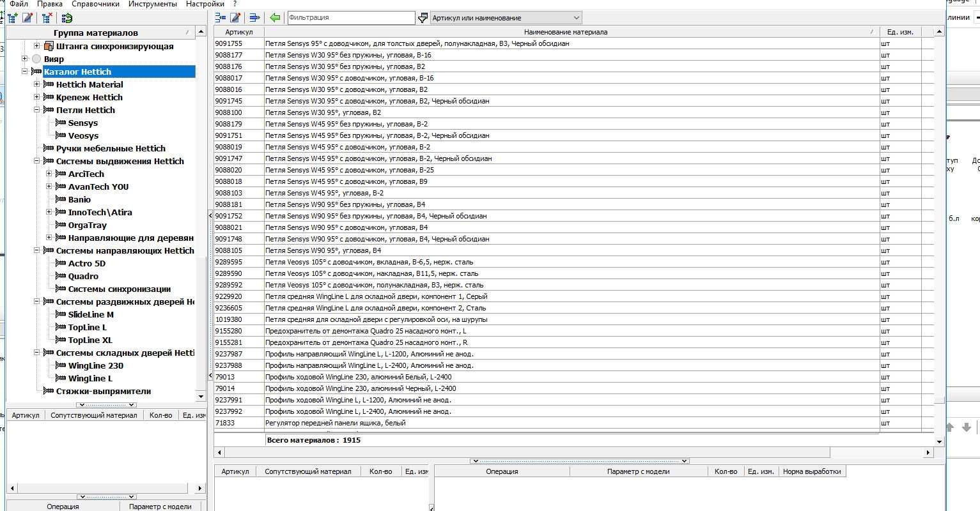980x511 pixels.
Task: Sort by Артикул column header
Action: coord(239,31)
